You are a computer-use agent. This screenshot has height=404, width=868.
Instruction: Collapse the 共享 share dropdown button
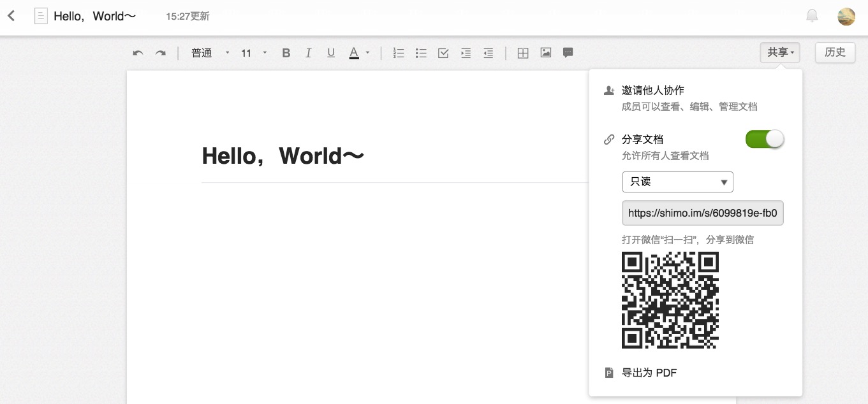(x=780, y=53)
